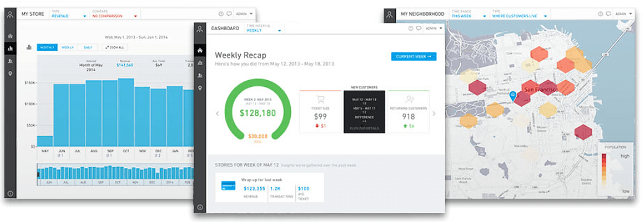The height and width of the screenshot is (222, 644).
Task: Click the shopping cart icon in Ticket Size card
Action: pos(320,99)
